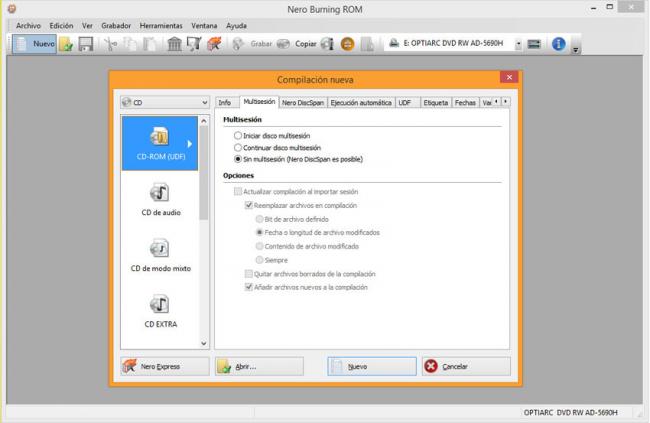Select the CD EXTRA compilation type
The height and width of the screenshot is (423, 650).
(x=160, y=311)
